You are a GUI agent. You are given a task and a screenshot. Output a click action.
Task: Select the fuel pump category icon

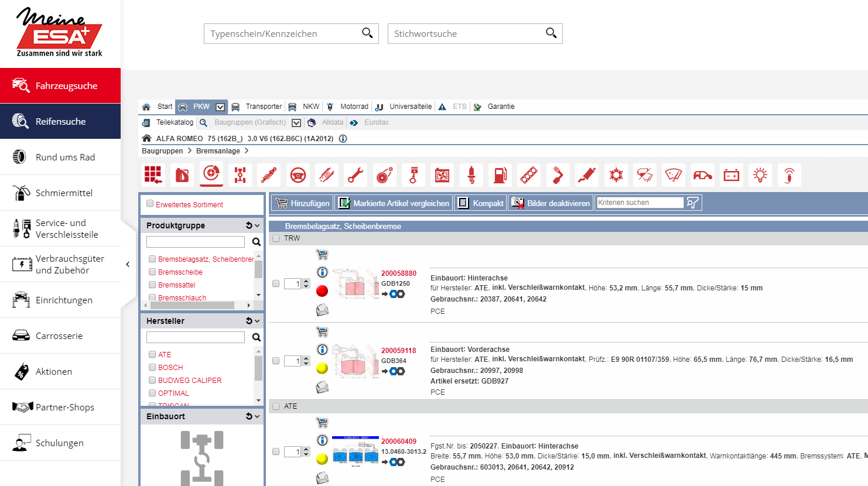500,175
